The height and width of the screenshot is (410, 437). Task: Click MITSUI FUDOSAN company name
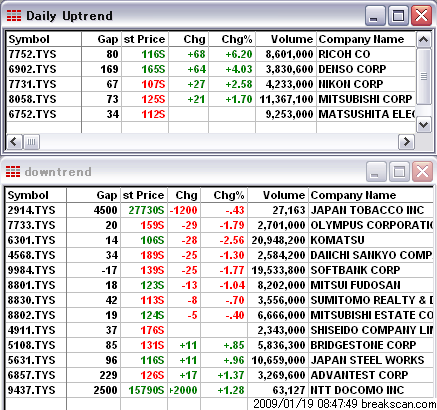pyautogui.click(x=356, y=285)
